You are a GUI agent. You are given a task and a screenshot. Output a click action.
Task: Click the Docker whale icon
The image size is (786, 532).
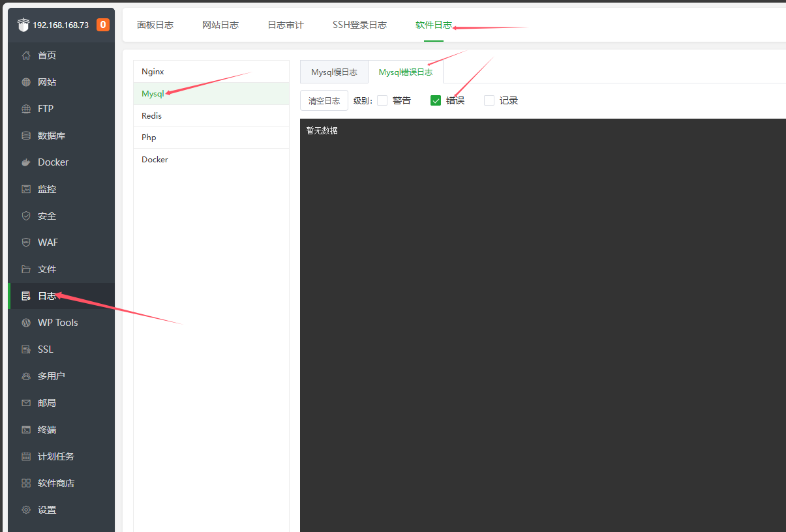pyautogui.click(x=26, y=162)
